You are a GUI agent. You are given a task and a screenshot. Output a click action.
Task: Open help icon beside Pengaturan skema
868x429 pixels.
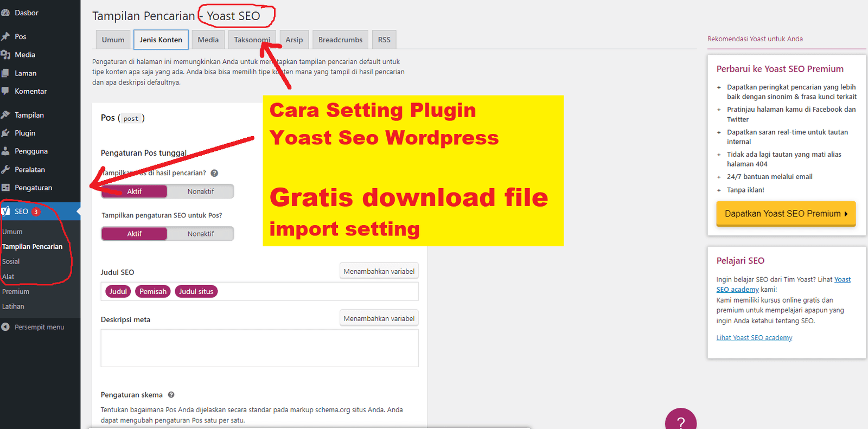click(171, 395)
